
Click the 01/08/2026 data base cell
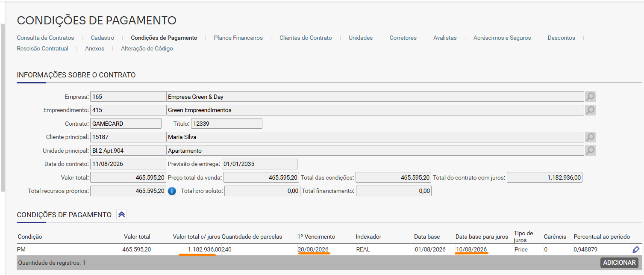click(x=430, y=249)
